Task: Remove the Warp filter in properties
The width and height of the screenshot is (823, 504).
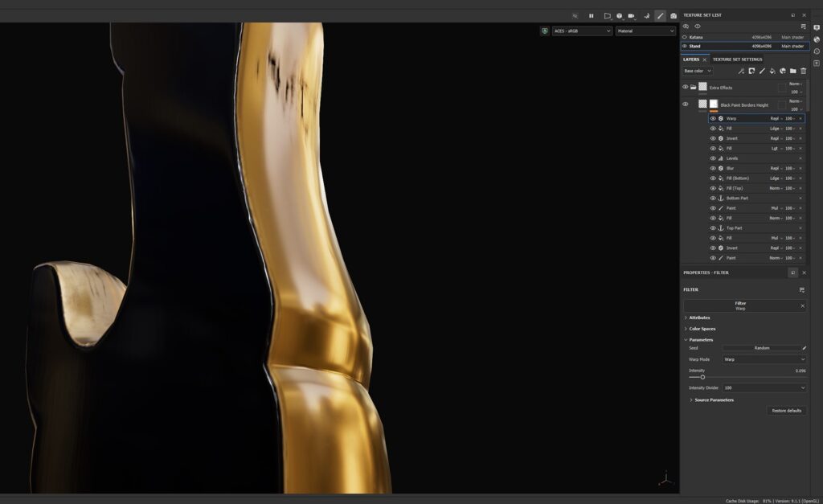Action: (802, 306)
